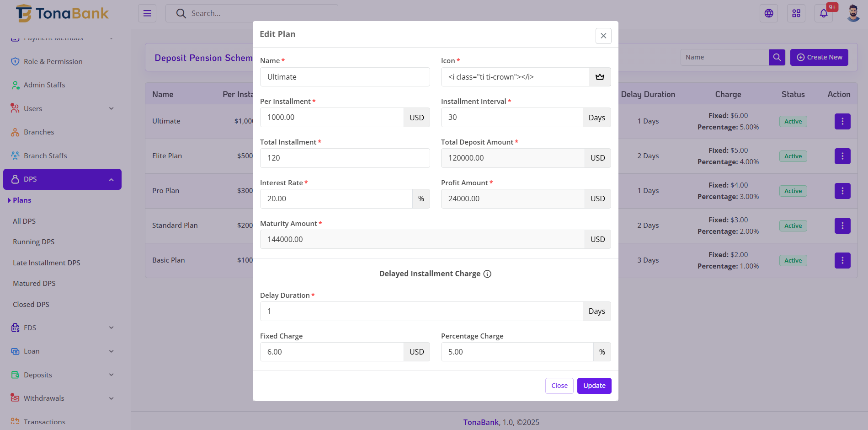Click the Delayed Installment Charge info icon
This screenshot has width=868, height=430.
pyautogui.click(x=487, y=274)
